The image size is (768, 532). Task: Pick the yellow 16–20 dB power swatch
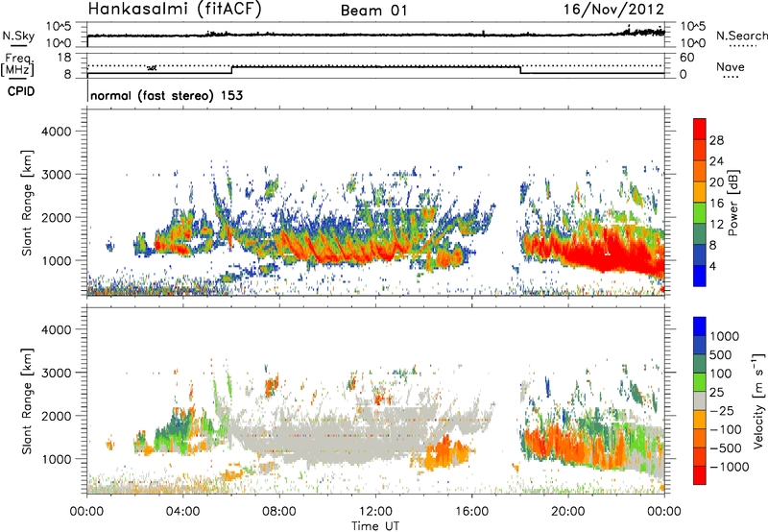point(700,192)
